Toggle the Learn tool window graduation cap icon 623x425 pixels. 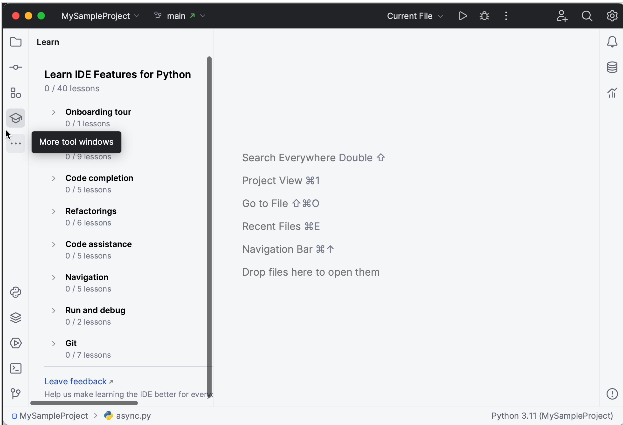[x=15, y=118]
